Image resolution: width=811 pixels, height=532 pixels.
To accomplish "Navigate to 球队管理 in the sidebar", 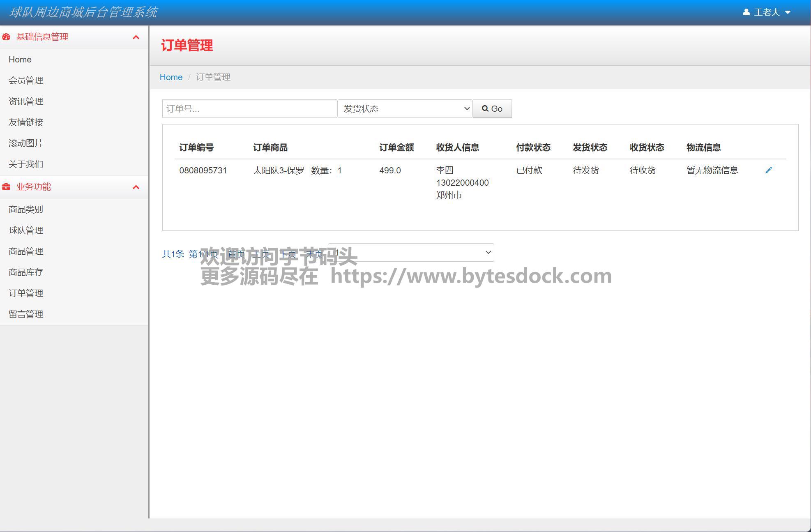I will (x=26, y=230).
